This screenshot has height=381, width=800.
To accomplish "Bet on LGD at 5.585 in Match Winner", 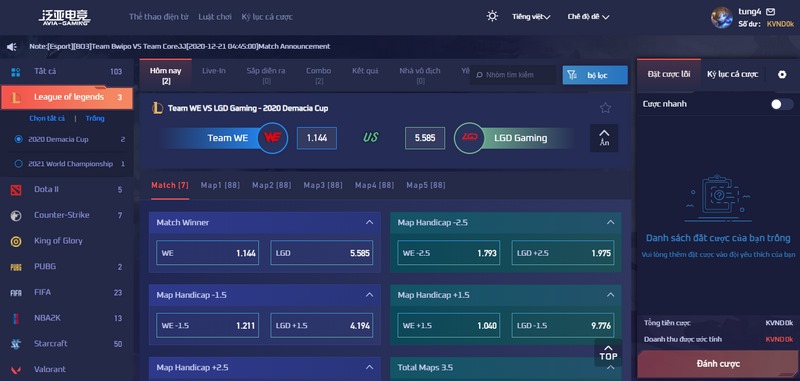I will coord(321,253).
